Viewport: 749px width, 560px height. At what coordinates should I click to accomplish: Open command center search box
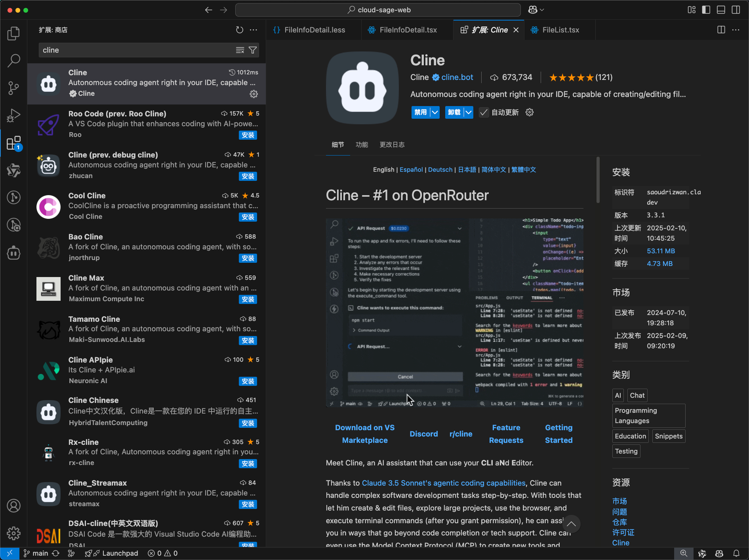point(378,10)
